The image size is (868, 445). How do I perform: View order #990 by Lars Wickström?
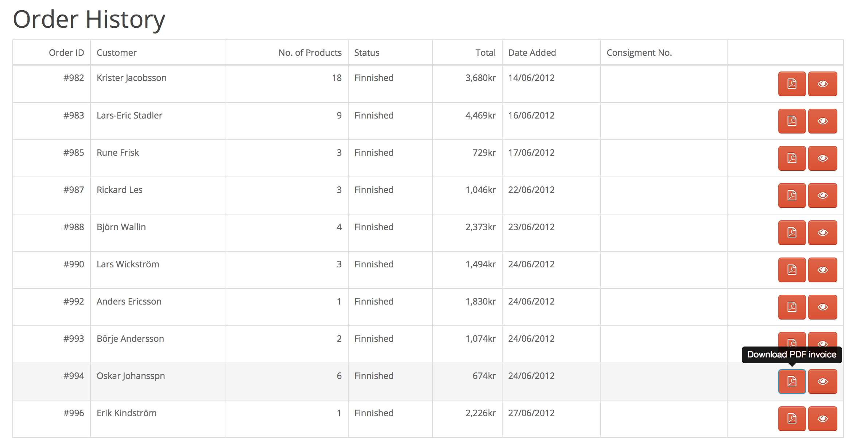point(822,270)
